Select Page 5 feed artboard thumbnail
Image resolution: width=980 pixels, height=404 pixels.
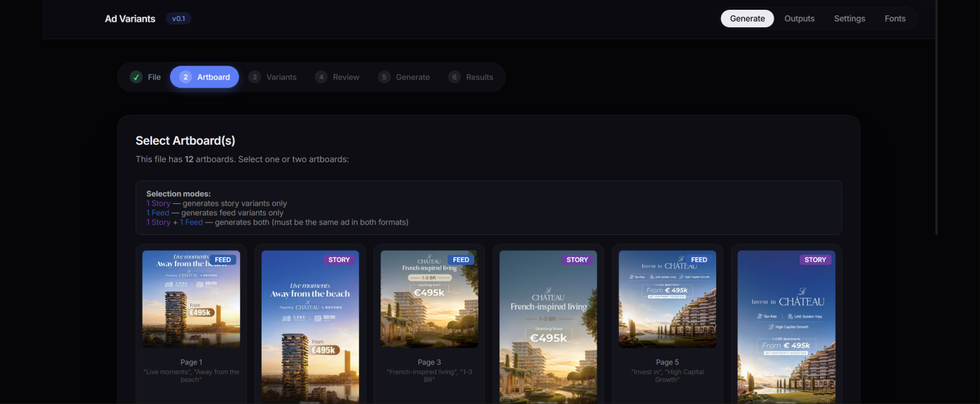pos(667,299)
